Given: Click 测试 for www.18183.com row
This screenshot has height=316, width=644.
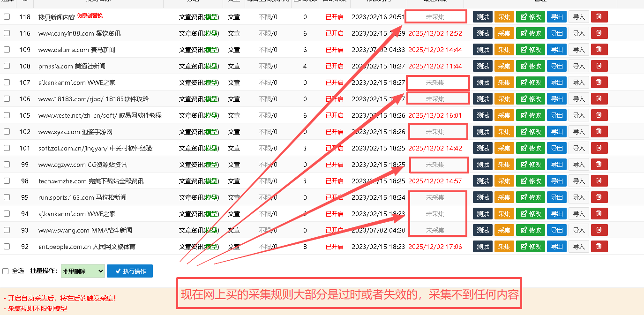Looking at the screenshot, I should point(483,99).
